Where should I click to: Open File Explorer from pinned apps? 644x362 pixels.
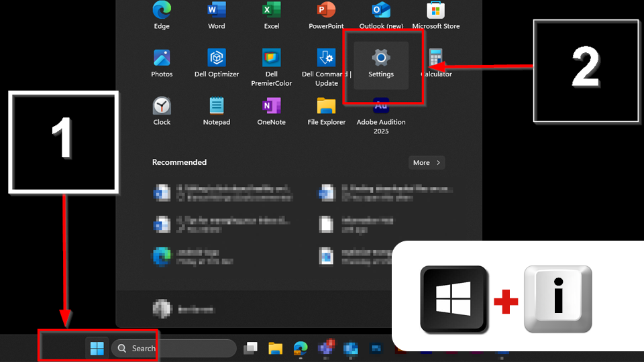click(327, 111)
